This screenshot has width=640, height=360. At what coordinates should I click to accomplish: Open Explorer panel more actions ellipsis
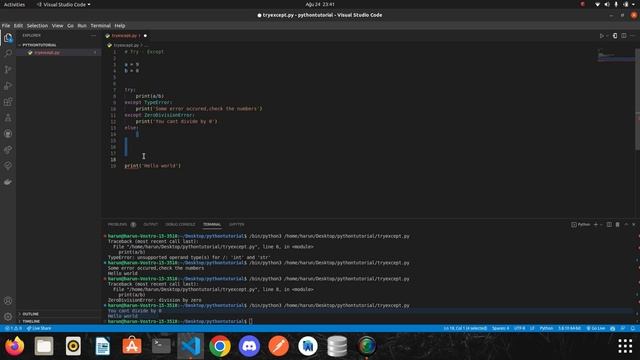point(93,36)
